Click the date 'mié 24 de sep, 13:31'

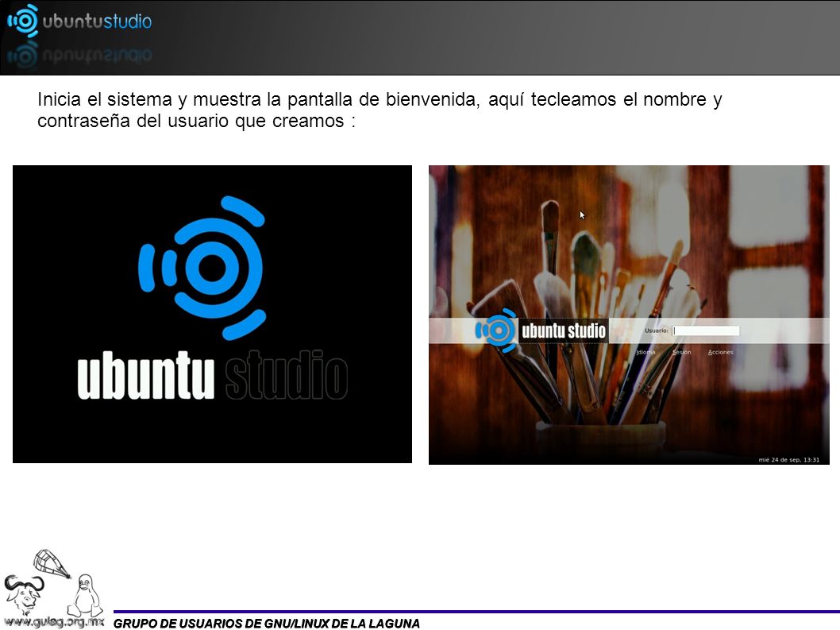coord(788,459)
